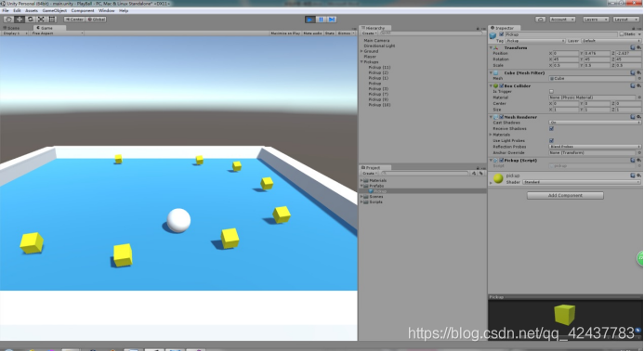The height and width of the screenshot is (351, 644).
Task: Select Pickup (11) in Hierarchy
Action: pos(379,68)
